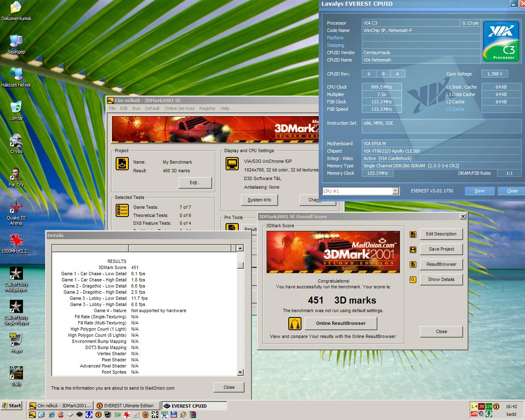Click the EVEREST info tray icon
This screenshot has height=420, width=525.
pos(496,406)
